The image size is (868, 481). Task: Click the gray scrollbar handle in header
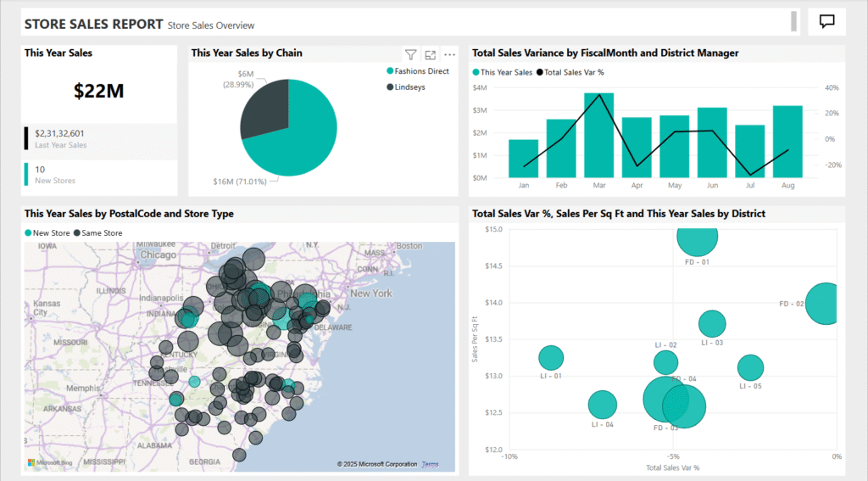pos(793,22)
